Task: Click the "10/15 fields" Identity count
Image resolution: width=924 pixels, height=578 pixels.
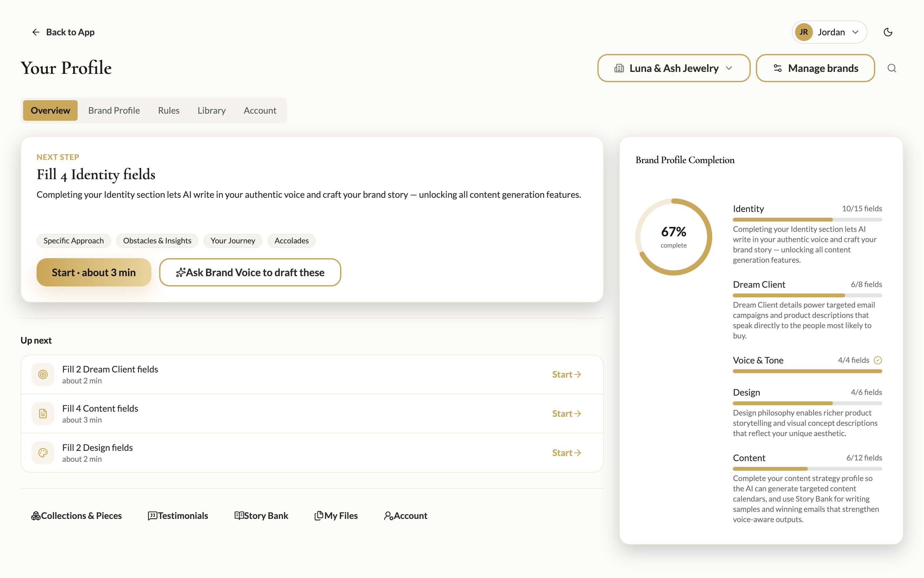Action: 862,208
